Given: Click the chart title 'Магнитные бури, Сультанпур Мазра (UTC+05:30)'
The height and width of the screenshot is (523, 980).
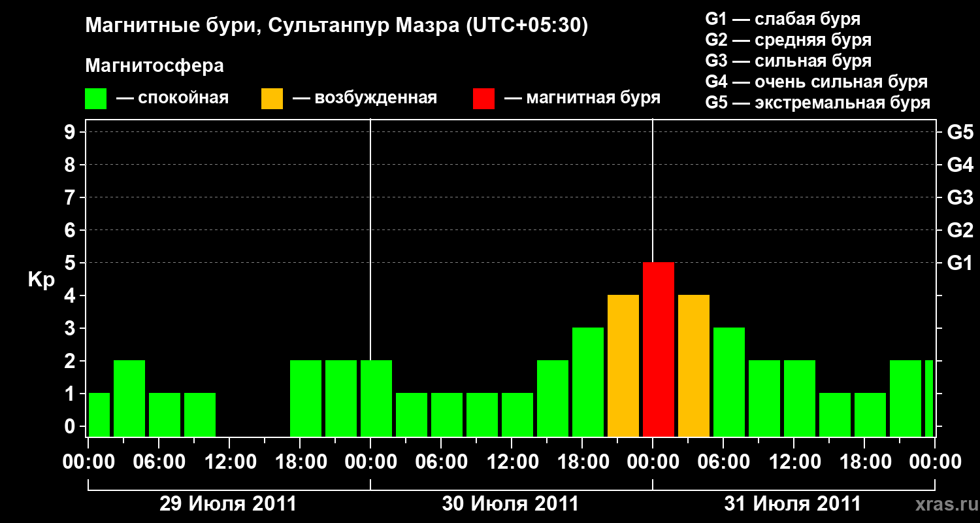Looking at the screenshot, I should point(337,26).
